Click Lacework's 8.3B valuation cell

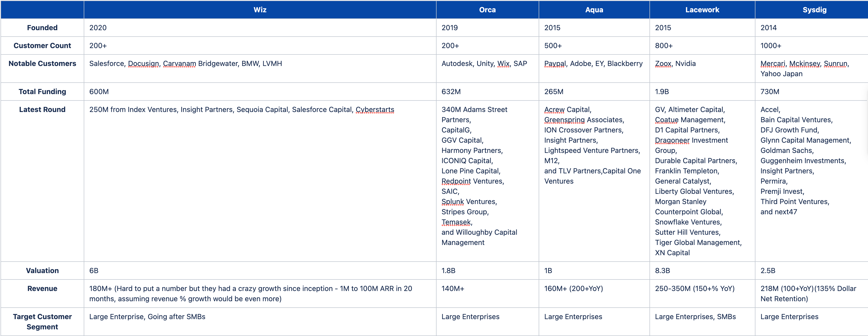click(x=662, y=271)
